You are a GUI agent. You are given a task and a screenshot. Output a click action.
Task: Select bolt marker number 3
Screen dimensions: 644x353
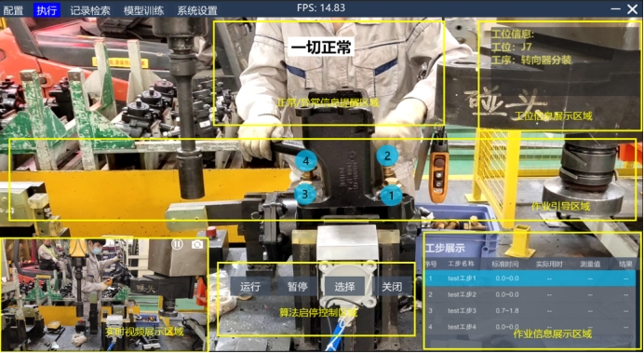point(304,194)
